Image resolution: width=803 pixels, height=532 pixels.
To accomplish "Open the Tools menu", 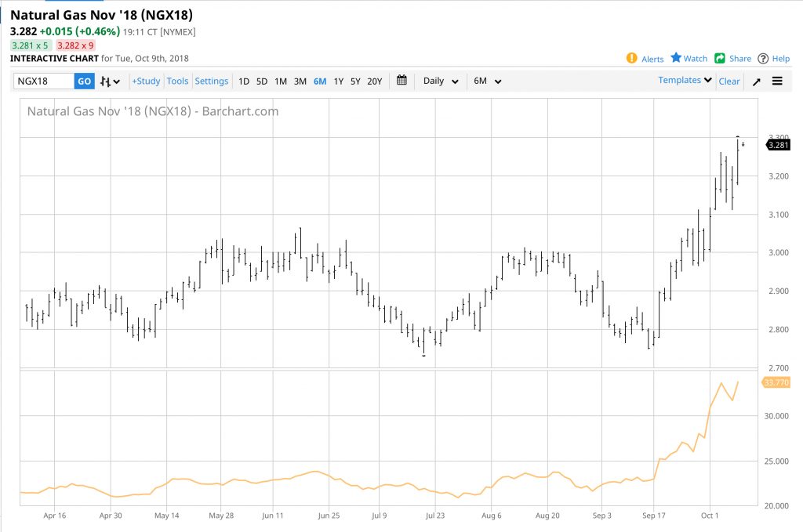I will tap(177, 81).
